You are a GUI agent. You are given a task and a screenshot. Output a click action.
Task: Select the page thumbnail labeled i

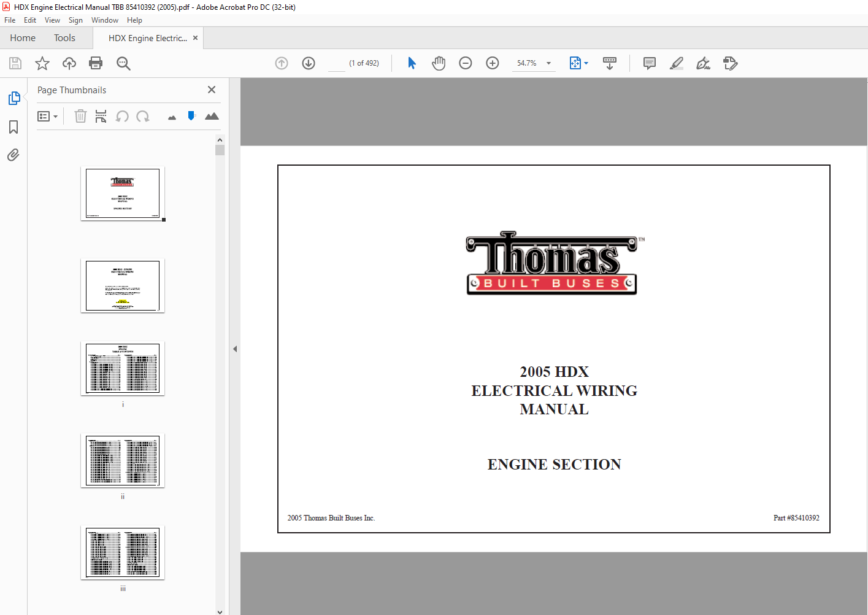tap(123, 368)
